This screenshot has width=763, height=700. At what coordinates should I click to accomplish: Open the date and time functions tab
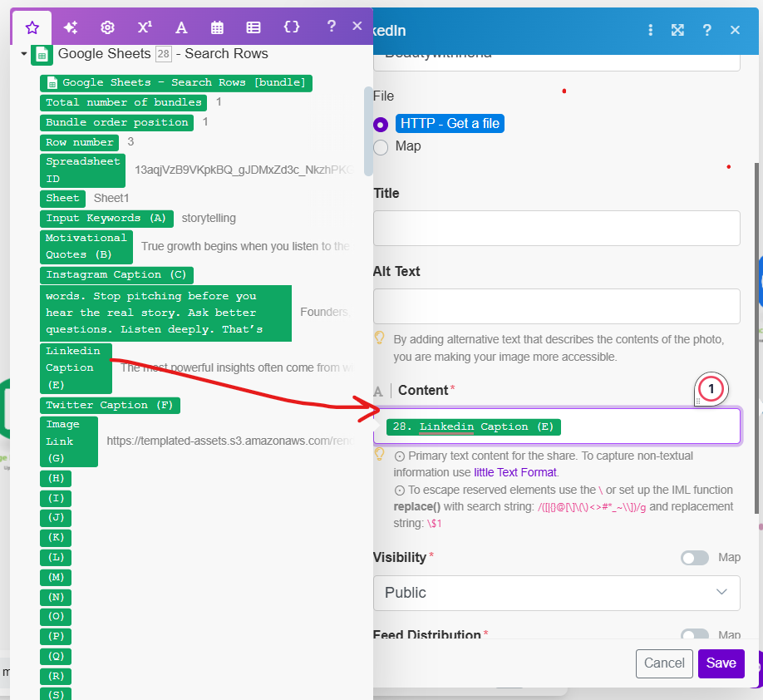217,27
